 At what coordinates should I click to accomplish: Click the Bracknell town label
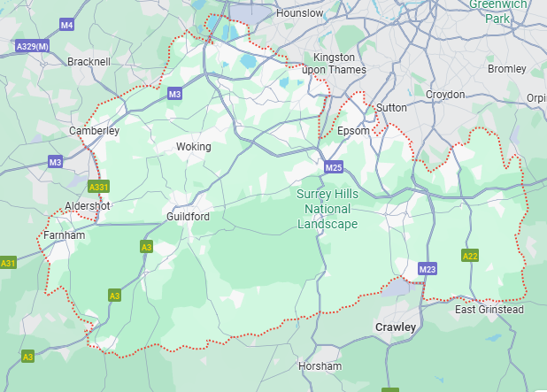click(x=89, y=62)
